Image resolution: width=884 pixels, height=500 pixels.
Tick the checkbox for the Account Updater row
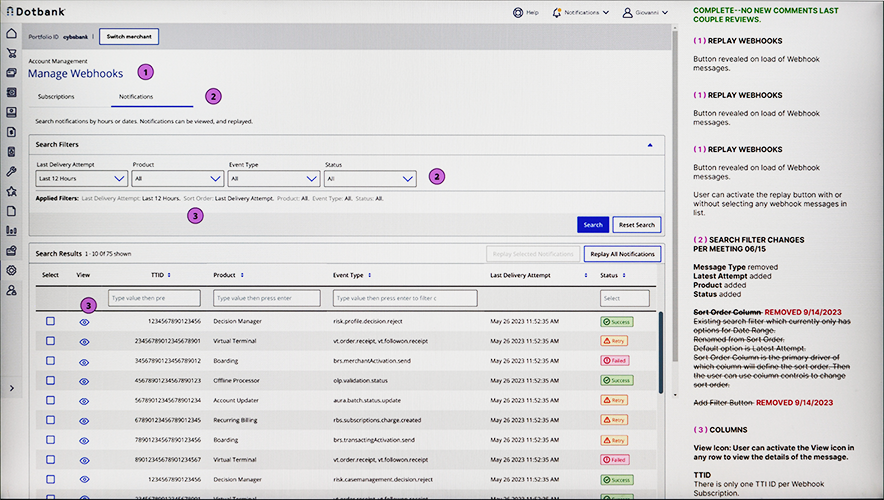50,400
